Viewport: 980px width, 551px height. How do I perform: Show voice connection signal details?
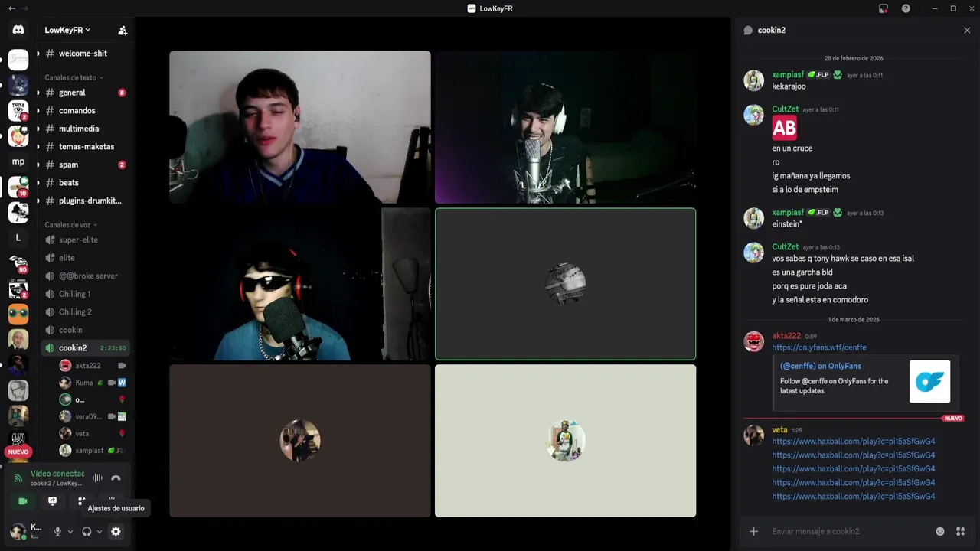[18, 478]
